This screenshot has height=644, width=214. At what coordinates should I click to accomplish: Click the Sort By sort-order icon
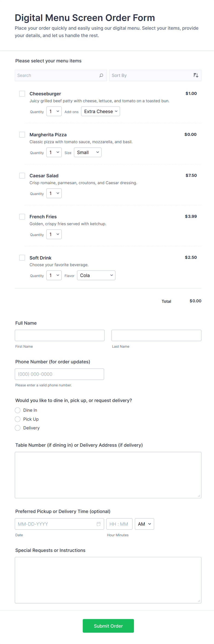(x=196, y=76)
